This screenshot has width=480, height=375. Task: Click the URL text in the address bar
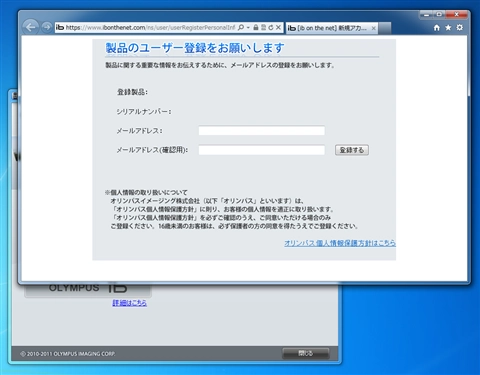pyautogui.click(x=150, y=28)
